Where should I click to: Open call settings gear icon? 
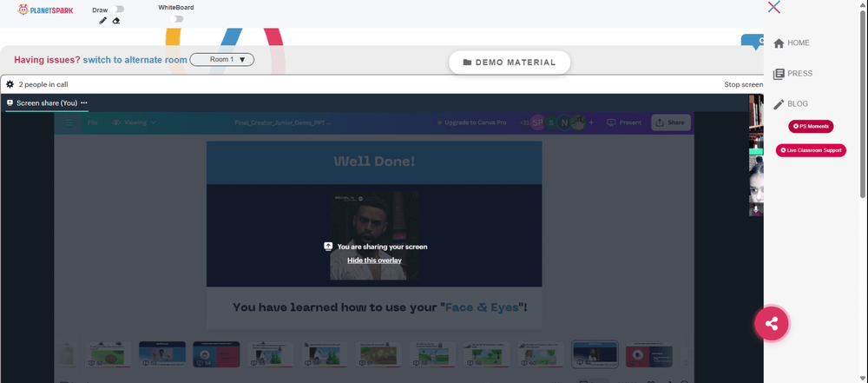tap(10, 84)
